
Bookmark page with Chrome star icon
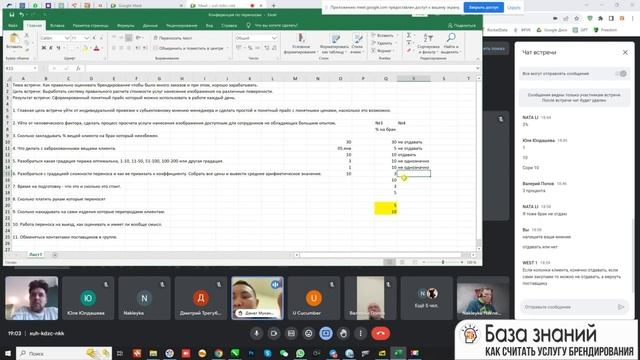point(576,18)
